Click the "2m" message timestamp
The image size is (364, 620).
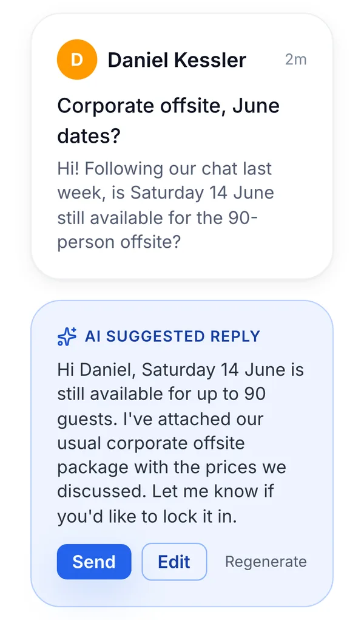coord(295,60)
